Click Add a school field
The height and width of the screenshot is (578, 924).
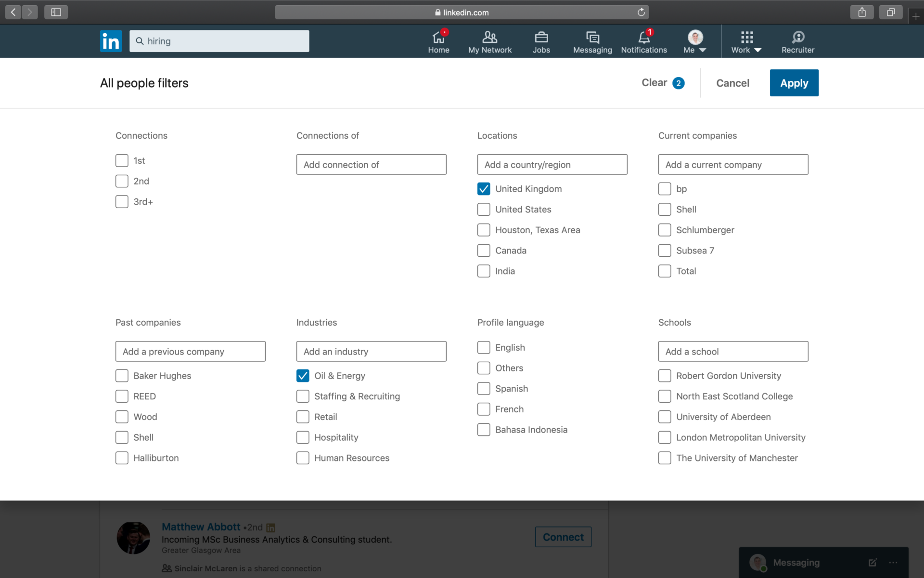tap(733, 352)
